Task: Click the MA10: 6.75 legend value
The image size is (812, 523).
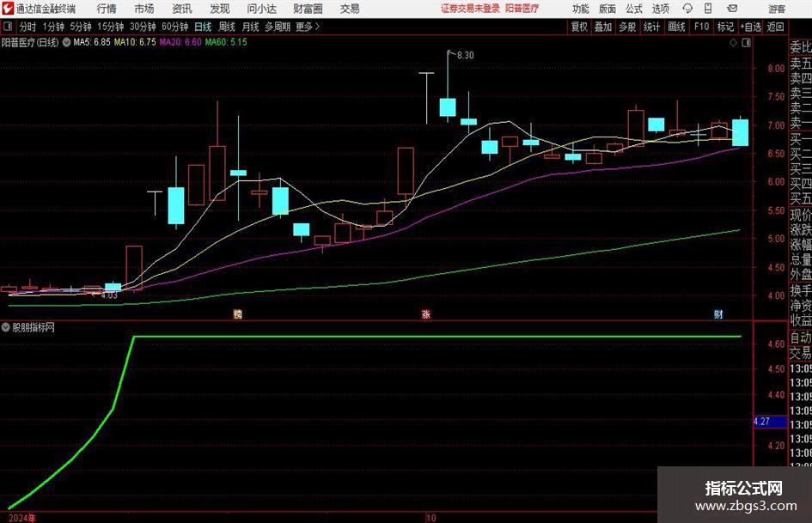Action: [x=135, y=42]
